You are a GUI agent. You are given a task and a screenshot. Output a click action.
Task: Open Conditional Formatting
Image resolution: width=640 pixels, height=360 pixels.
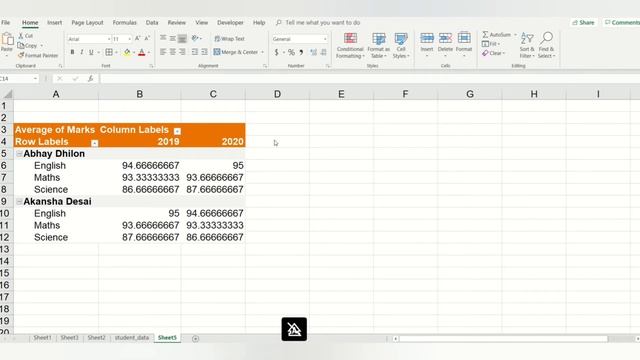pos(350,45)
